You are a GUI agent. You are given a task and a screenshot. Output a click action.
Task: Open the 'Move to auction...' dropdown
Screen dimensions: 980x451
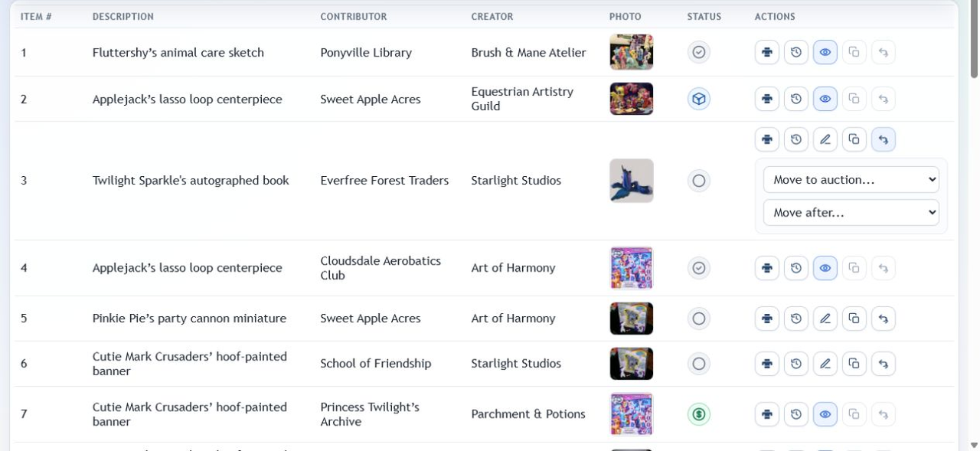(851, 180)
